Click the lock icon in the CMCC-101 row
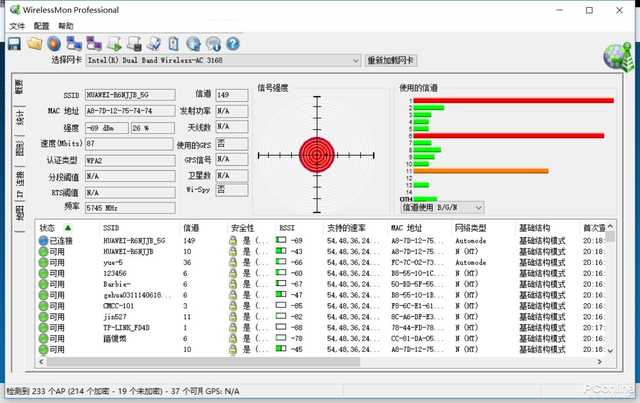 (233, 306)
